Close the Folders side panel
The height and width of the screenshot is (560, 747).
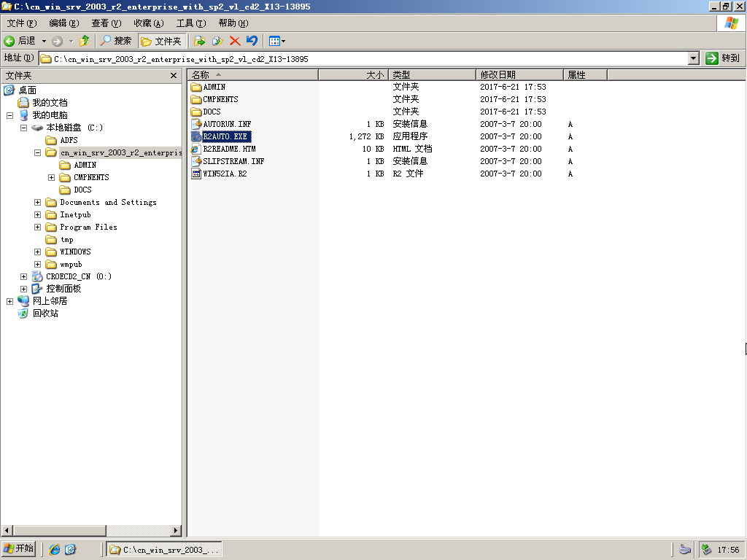click(x=174, y=75)
